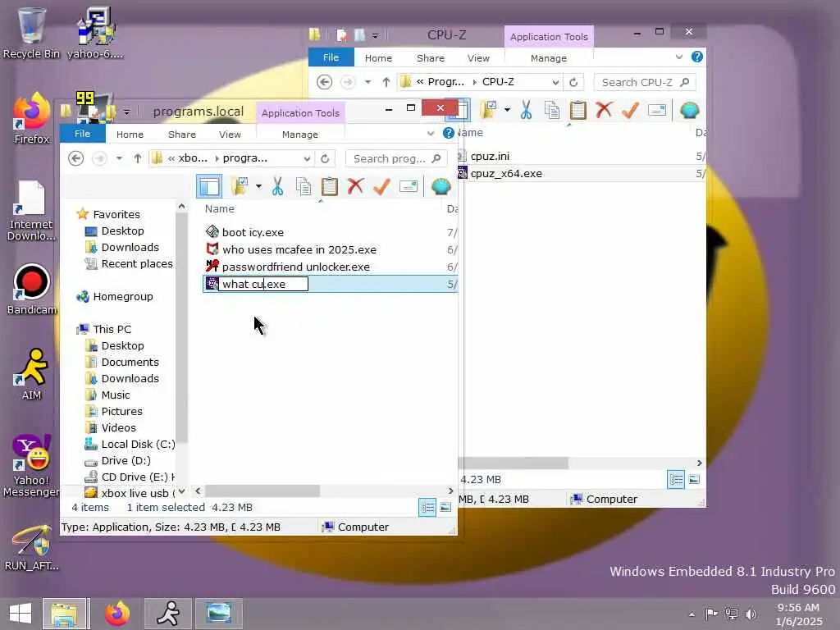Select 'who uses mcafee in 2025.exe' file
Screen dimensions: 840x630
point(299,249)
